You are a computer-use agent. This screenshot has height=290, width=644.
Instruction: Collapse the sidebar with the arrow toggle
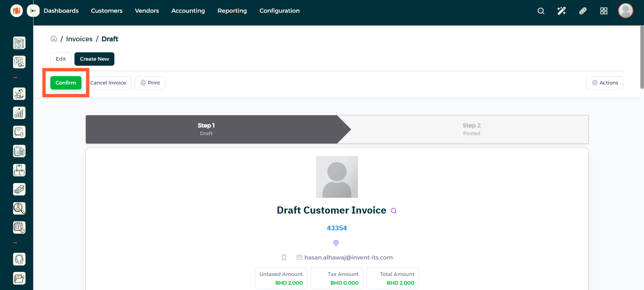pyautogui.click(x=33, y=11)
